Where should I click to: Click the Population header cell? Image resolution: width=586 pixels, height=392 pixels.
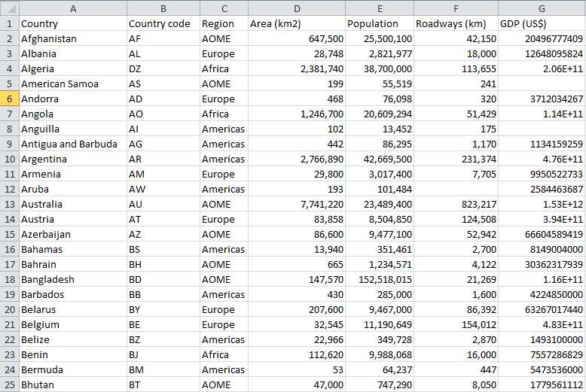point(380,23)
